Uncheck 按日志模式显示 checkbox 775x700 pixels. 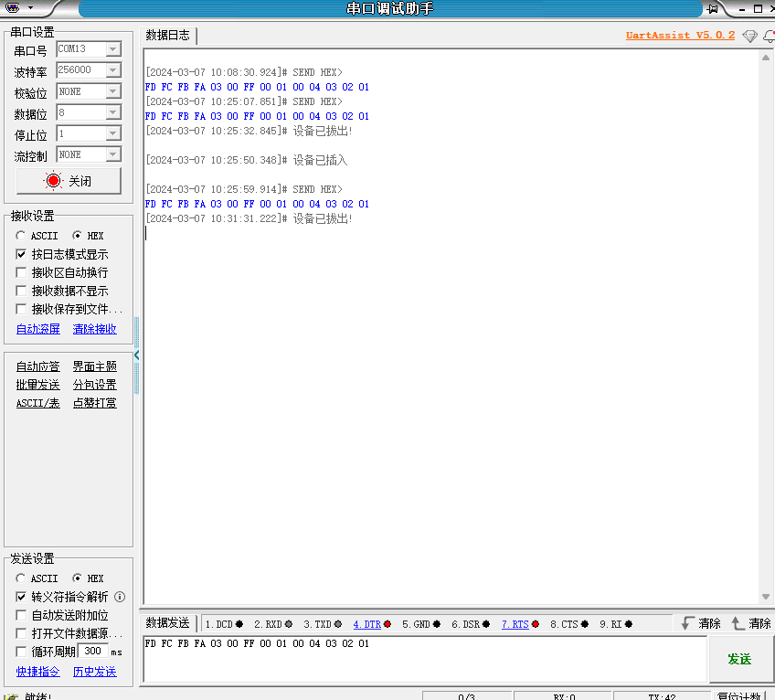(x=21, y=254)
